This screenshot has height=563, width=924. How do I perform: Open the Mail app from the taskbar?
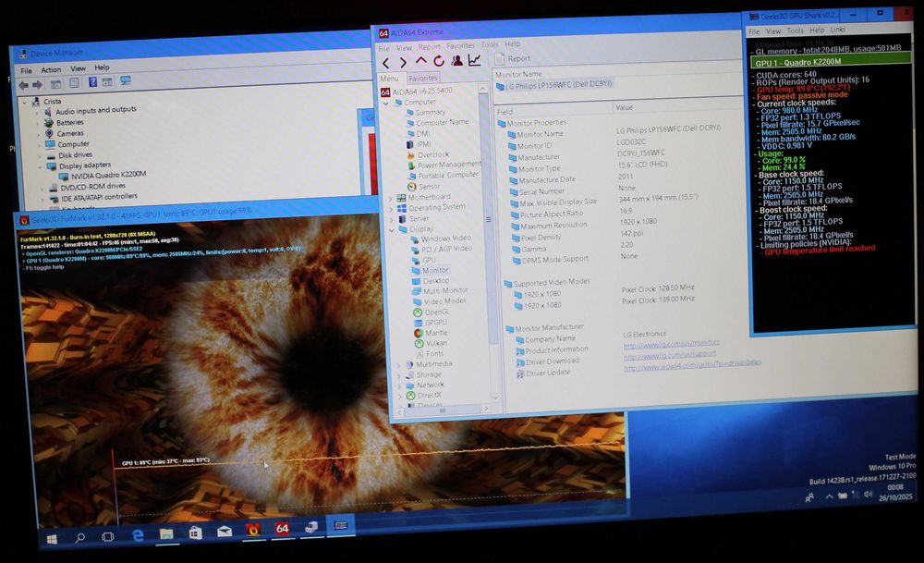(x=225, y=532)
